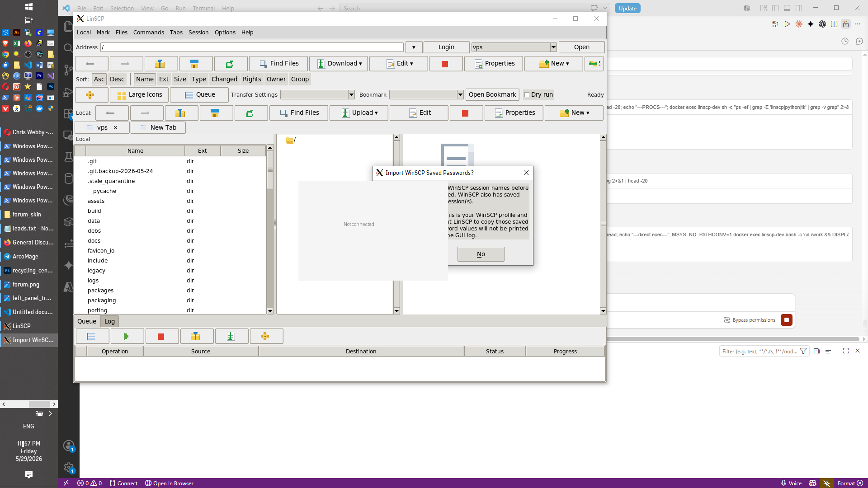This screenshot has width=868, height=488.
Task: Click local home directory icon button
Action: tap(216, 113)
